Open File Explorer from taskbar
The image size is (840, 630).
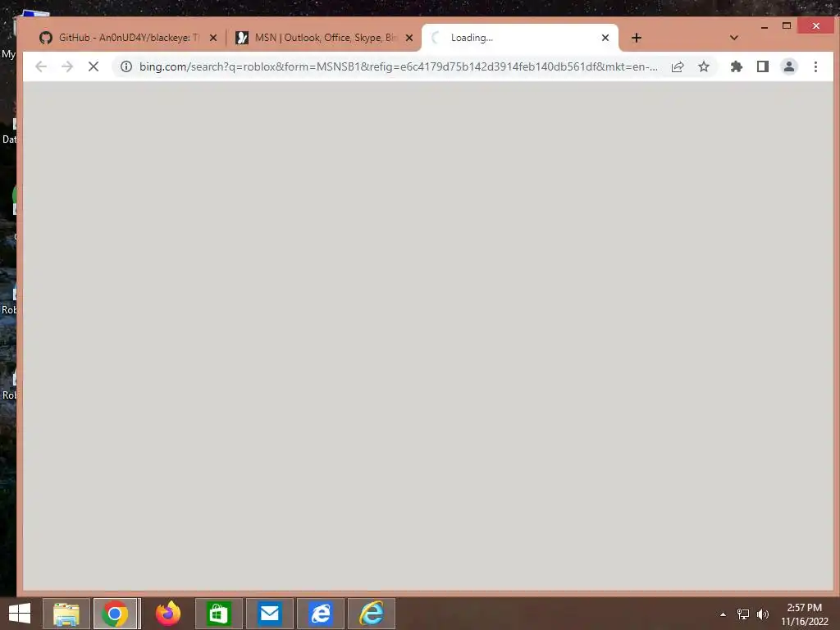(x=66, y=614)
